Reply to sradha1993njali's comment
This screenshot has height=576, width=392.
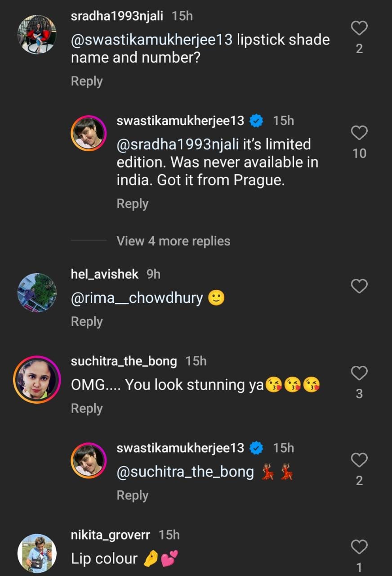(x=87, y=81)
